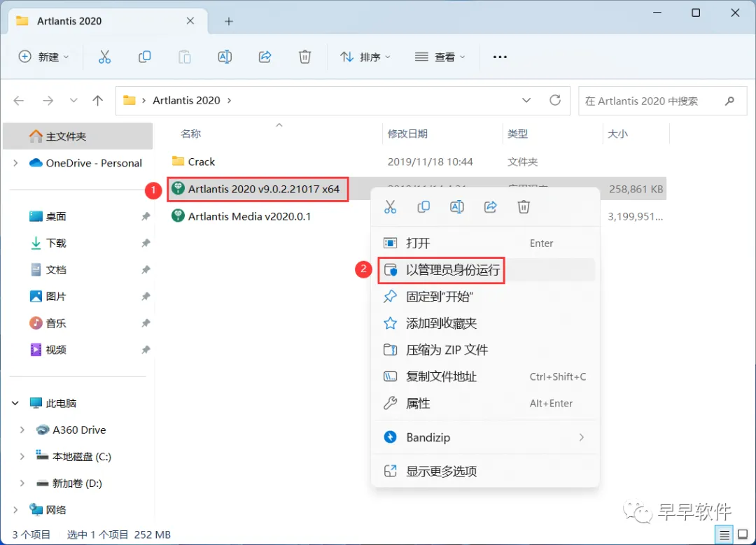Image resolution: width=756 pixels, height=545 pixels.
Task: Collapse the 此电脑 tree node
Action: [x=15, y=403]
